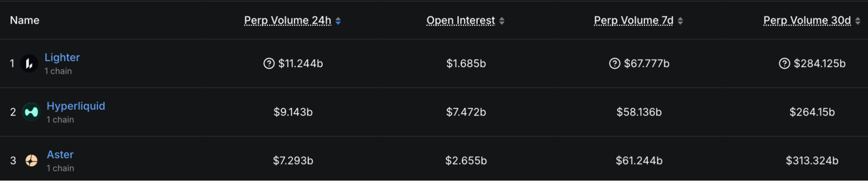
Task: Click the Name column header
Action: [x=25, y=20]
